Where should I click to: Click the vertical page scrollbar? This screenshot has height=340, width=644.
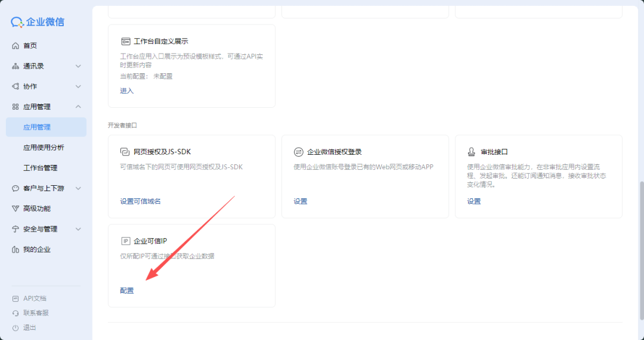pyautogui.click(x=641, y=238)
